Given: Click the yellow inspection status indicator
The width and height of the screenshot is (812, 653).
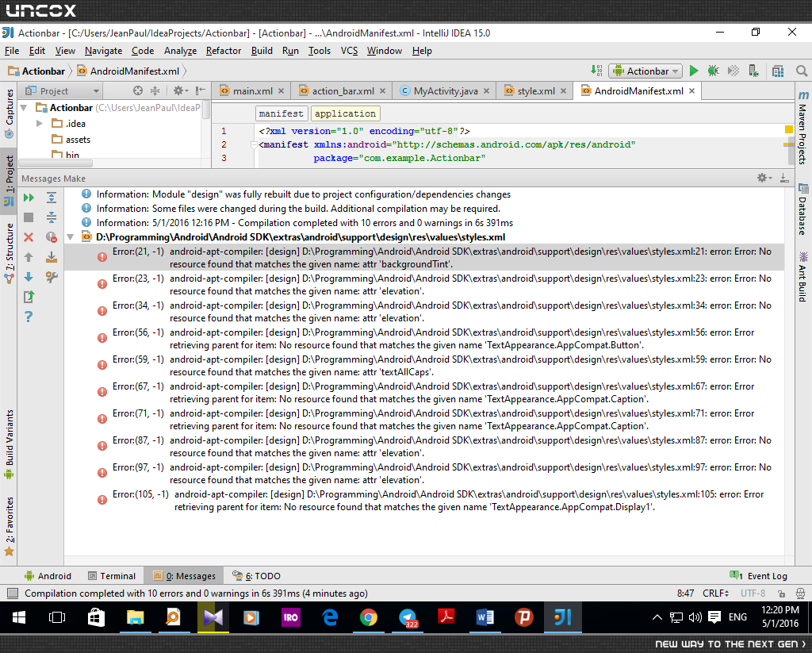Looking at the screenshot, I should (789, 129).
